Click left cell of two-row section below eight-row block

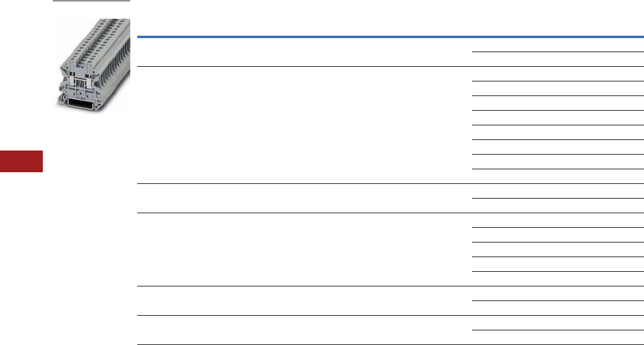304,199
